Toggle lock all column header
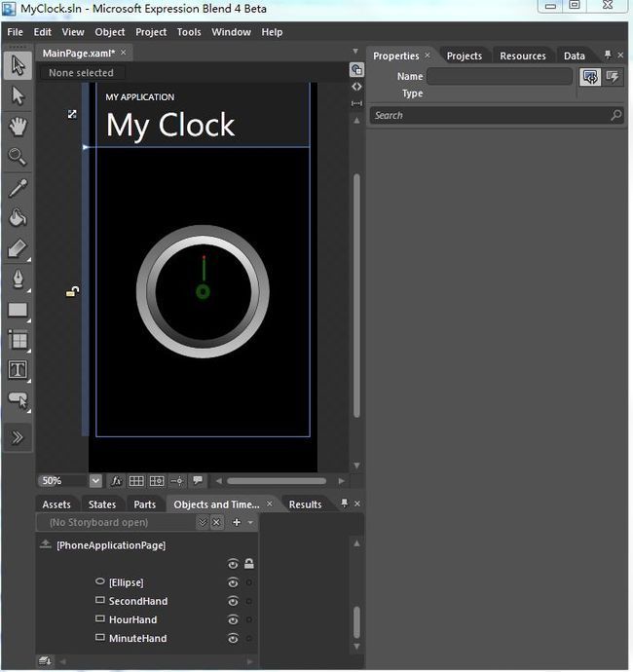Viewport: 633px width, 672px height. (249, 564)
